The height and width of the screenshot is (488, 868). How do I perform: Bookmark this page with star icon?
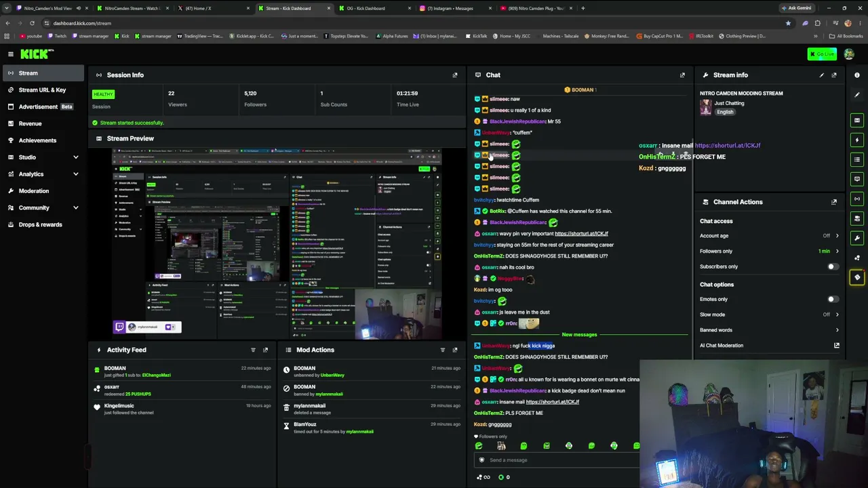point(788,23)
